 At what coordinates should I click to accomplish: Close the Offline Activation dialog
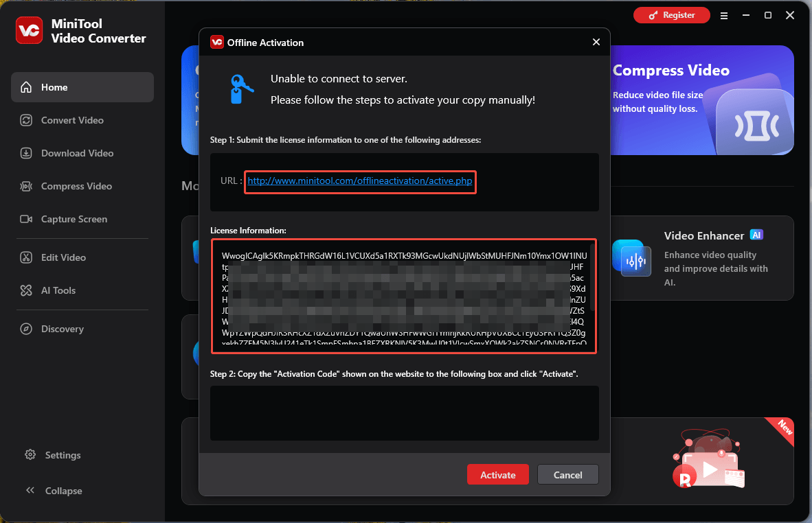[x=596, y=42]
